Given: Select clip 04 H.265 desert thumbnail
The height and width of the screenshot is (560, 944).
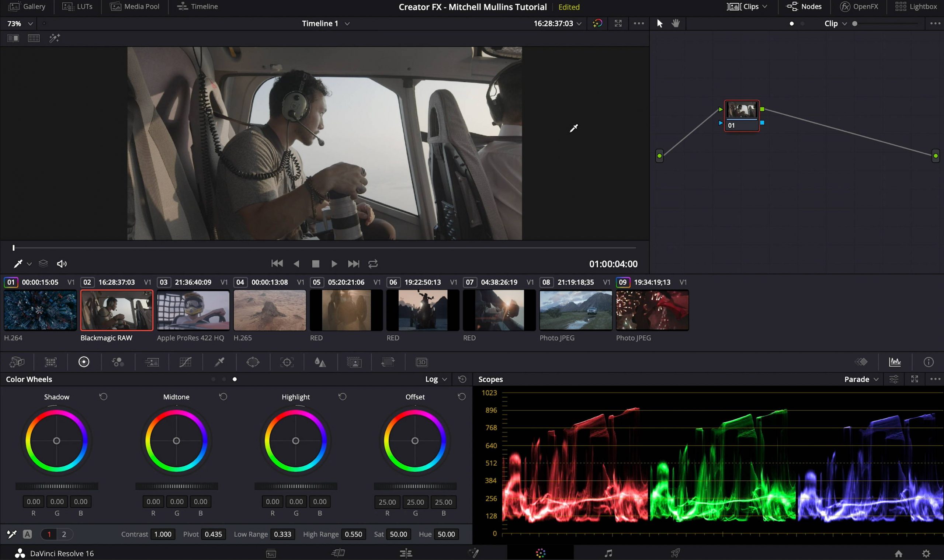Looking at the screenshot, I should pos(270,310).
